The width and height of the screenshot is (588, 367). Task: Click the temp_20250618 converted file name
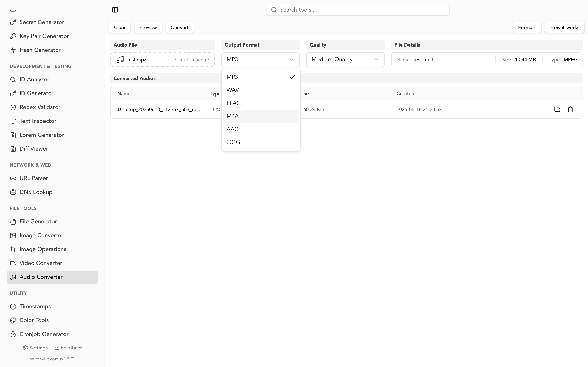pos(164,109)
